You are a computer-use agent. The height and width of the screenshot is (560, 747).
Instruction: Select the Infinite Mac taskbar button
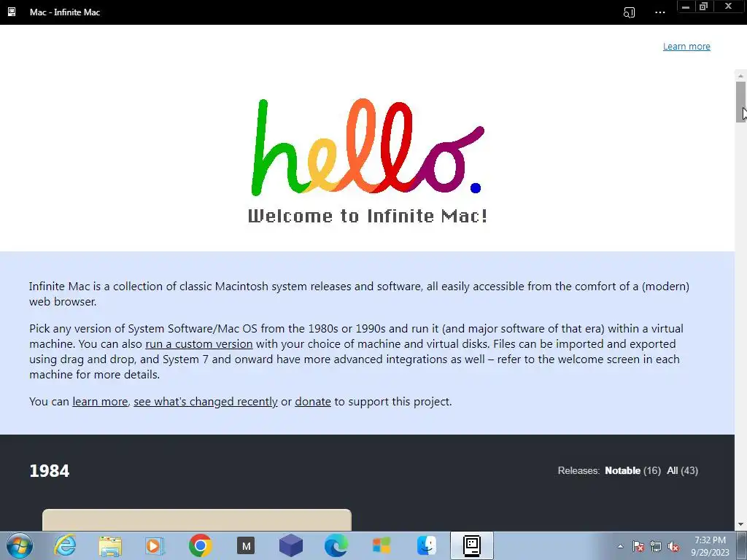[x=472, y=545]
